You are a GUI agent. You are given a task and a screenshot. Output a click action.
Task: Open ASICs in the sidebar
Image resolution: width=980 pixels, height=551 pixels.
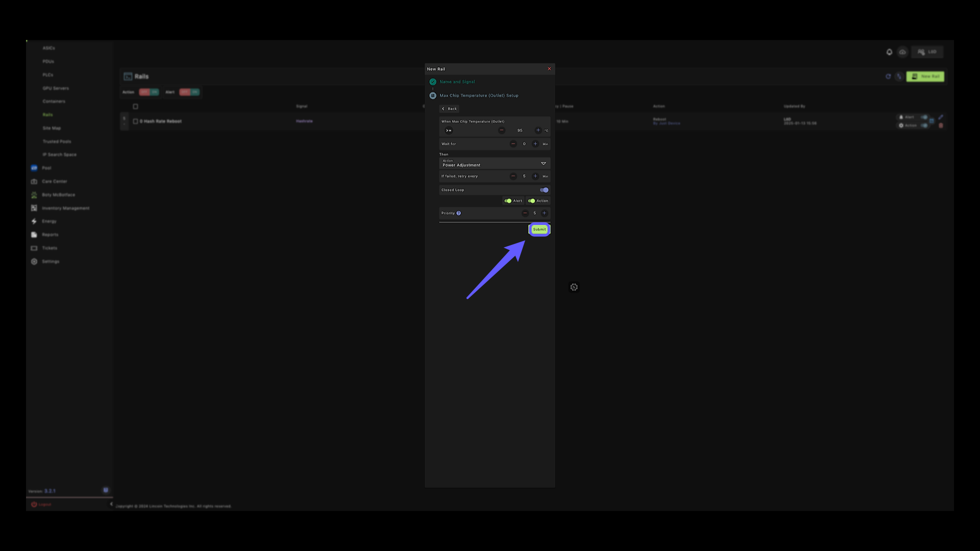pyautogui.click(x=49, y=48)
